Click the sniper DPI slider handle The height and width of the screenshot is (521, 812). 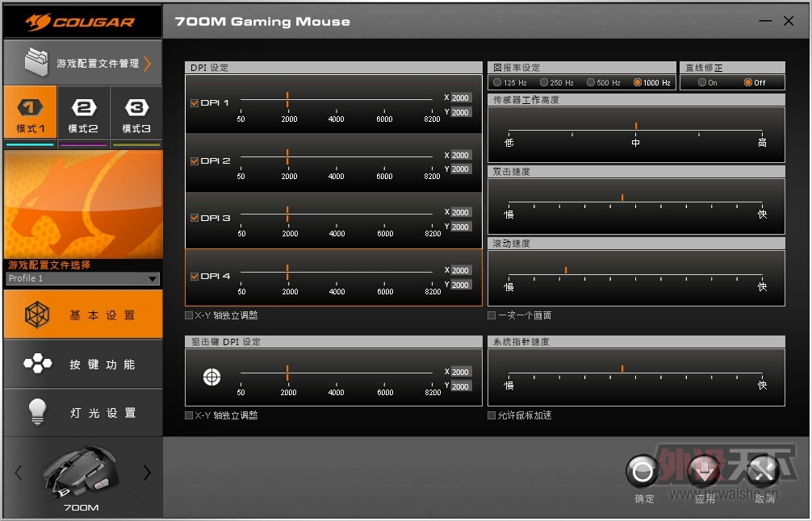pos(287,373)
